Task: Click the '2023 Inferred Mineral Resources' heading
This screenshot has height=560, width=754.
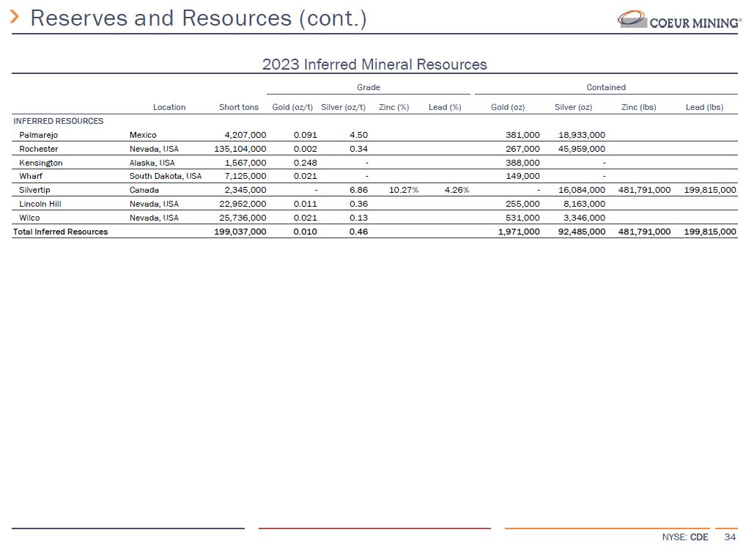Action: (x=374, y=65)
